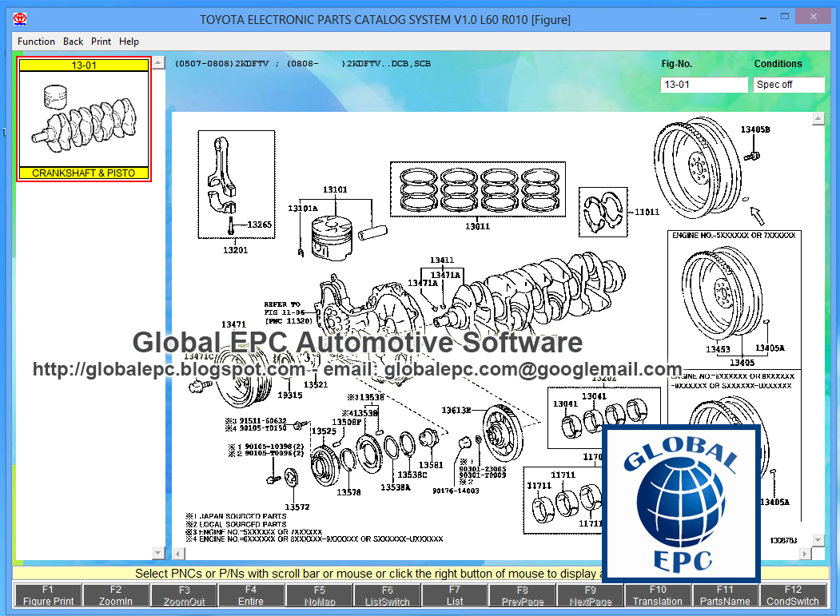Screen dimensions: 840x616
Task: Select part number 90176-14003
Action: click(x=456, y=491)
